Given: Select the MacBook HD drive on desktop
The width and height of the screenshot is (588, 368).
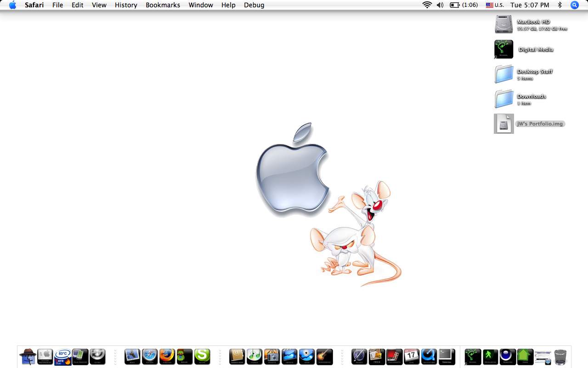Looking at the screenshot, I should (x=503, y=24).
